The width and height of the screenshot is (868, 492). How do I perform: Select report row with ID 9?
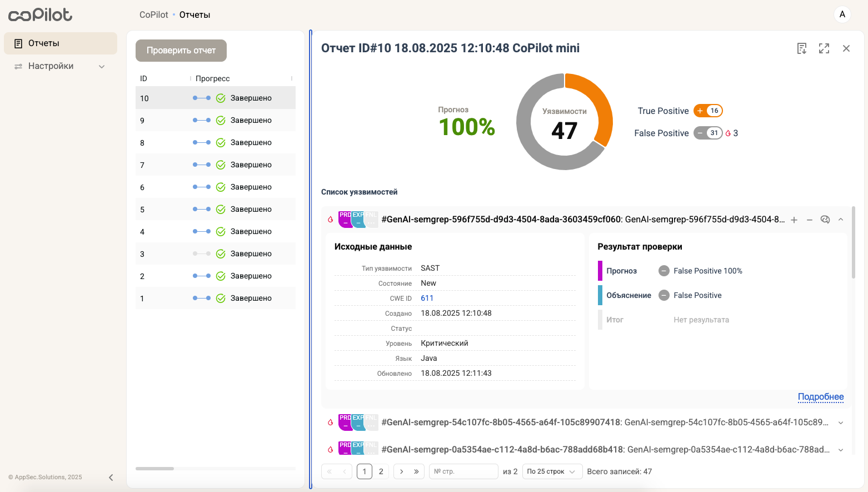(216, 120)
